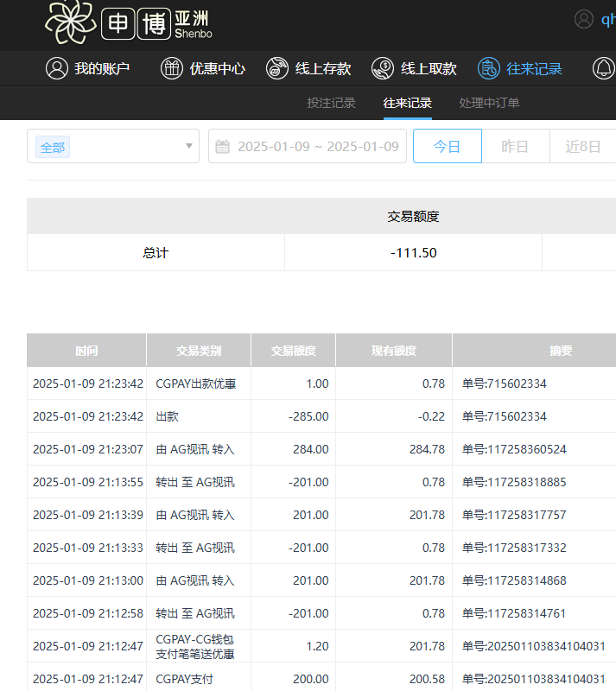Expand the 全部 category dropdown arrow
616x691 pixels.
(x=189, y=146)
